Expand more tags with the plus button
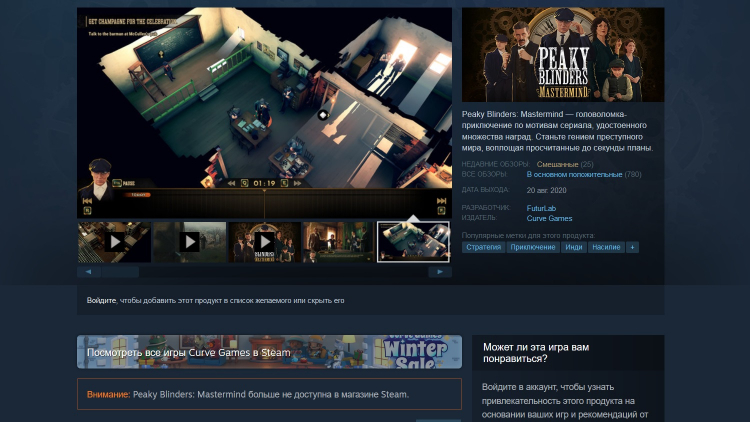 pos(632,247)
